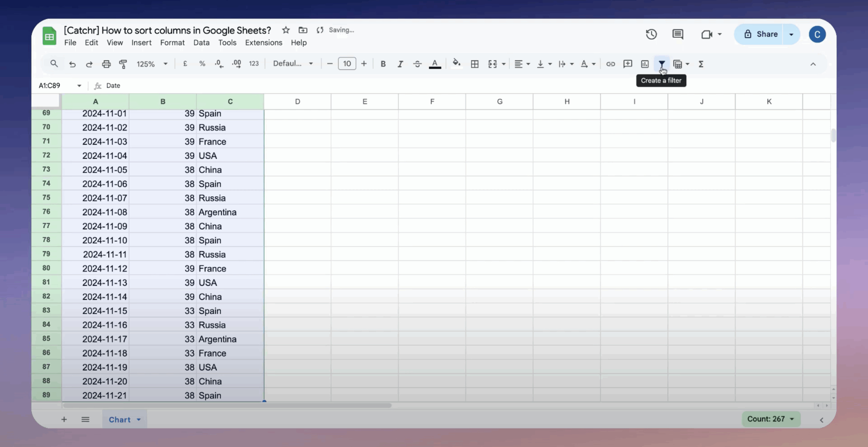Open the fill color picker
The height and width of the screenshot is (447, 868).
(x=456, y=64)
